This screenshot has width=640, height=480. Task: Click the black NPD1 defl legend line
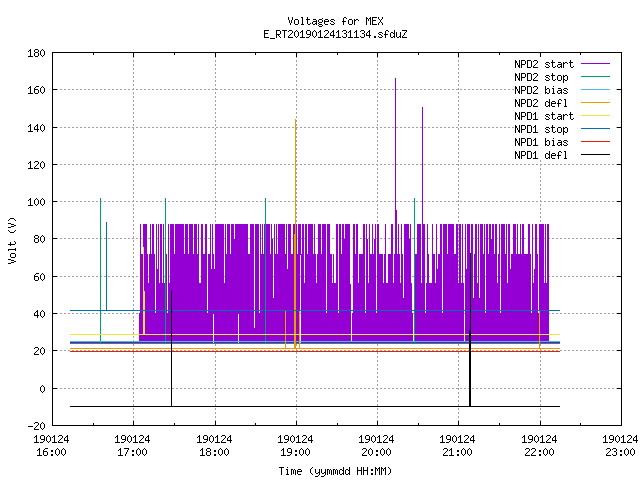pos(595,155)
